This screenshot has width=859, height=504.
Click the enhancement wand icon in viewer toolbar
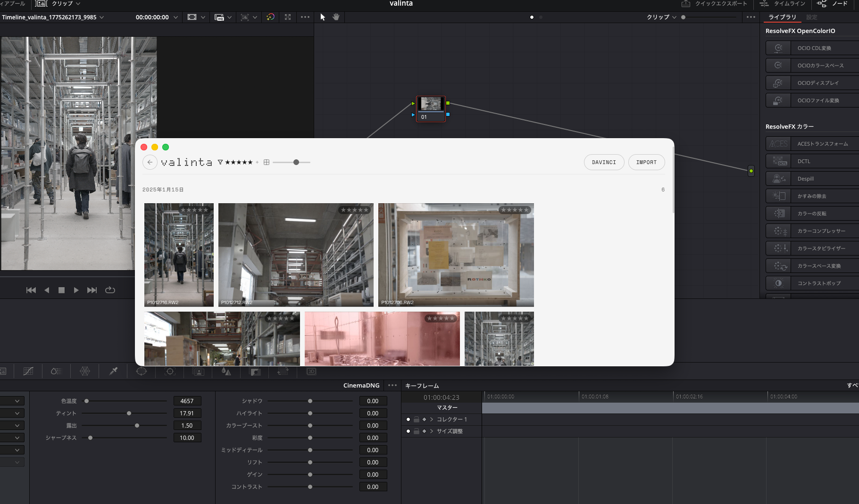pyautogui.click(x=270, y=17)
